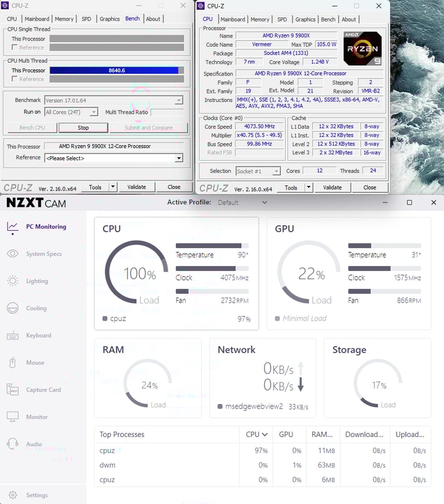Viewport: 444px width, 504px height.
Task: Click Close button in Bench CPU-Z window
Action: click(x=174, y=187)
